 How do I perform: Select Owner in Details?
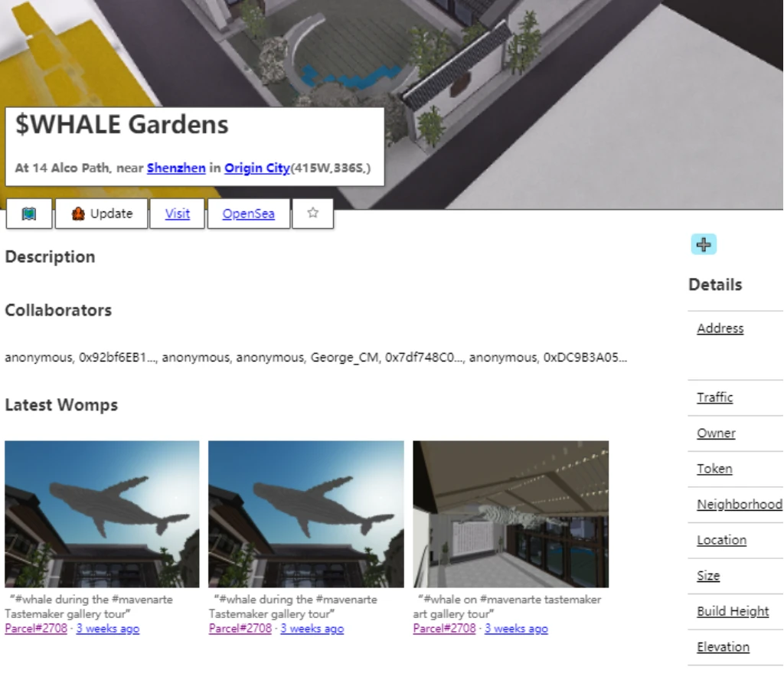716,433
